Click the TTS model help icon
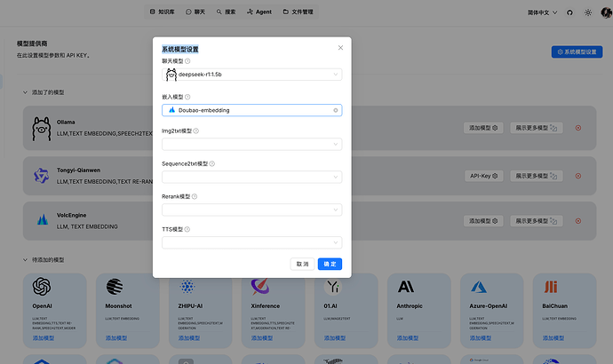This screenshot has height=364, width=613. pyautogui.click(x=187, y=229)
